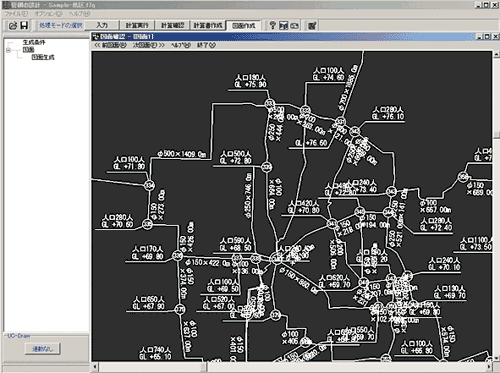Screen dimensions: 500x373
Task: Open the オプション menu
Action: pyautogui.click(x=48, y=14)
